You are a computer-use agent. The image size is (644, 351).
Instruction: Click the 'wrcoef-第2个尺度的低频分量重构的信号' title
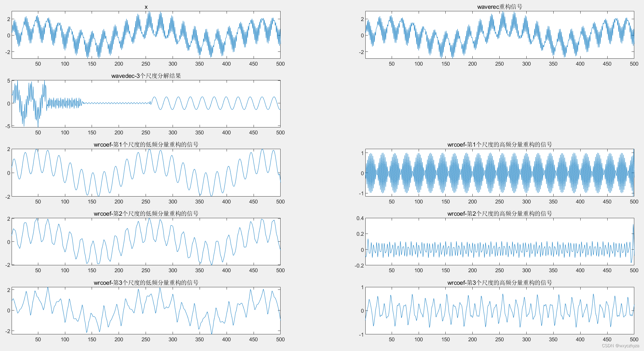click(x=146, y=213)
